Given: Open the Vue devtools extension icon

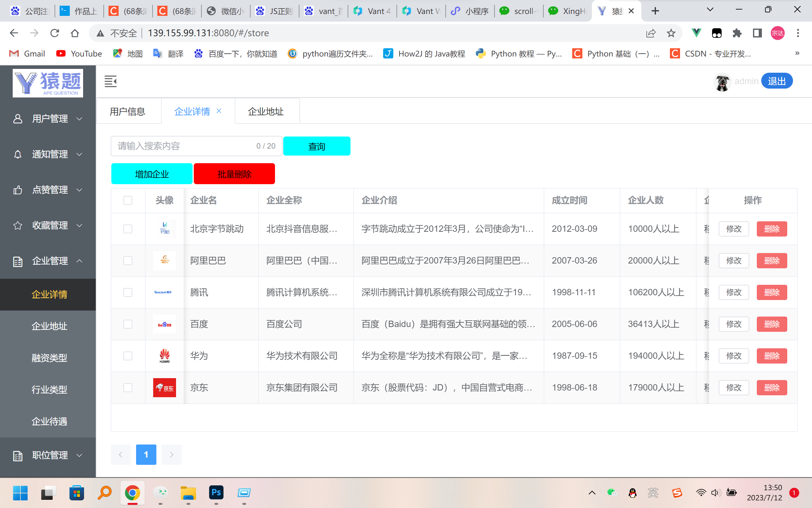Looking at the screenshot, I should pos(696,33).
